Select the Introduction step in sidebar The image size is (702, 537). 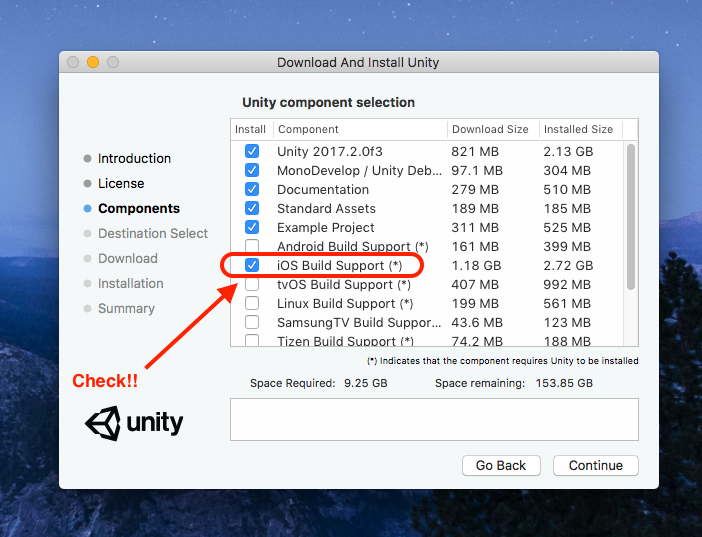pos(134,159)
